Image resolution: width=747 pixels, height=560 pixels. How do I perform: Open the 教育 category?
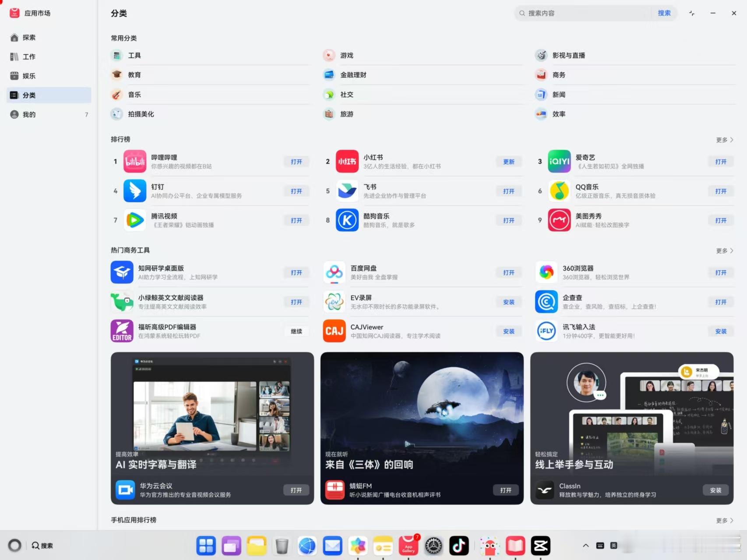(210, 75)
